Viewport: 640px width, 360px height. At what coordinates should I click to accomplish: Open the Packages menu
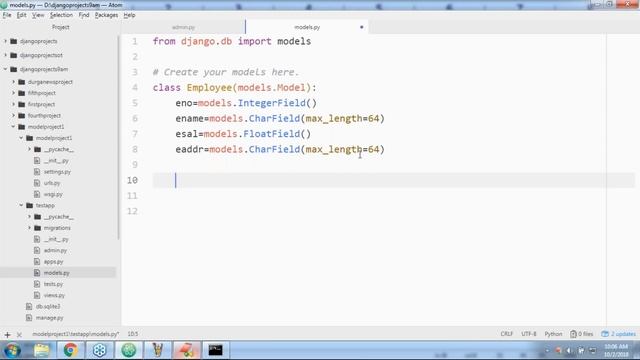(x=106, y=15)
